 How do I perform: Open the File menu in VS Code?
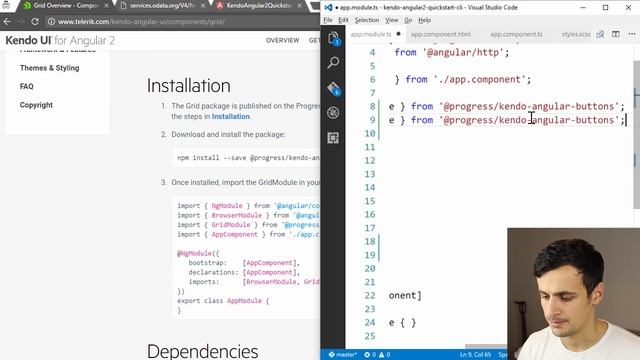pyautogui.click(x=328, y=20)
